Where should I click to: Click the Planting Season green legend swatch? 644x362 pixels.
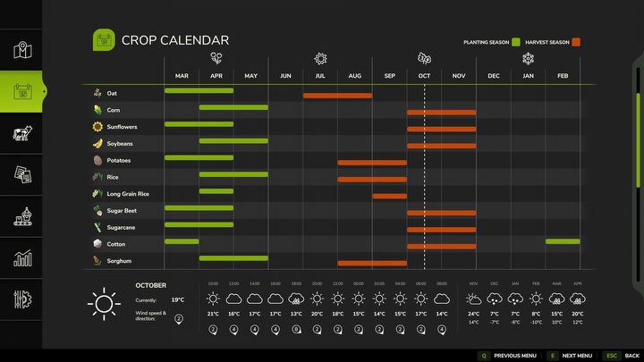point(516,42)
